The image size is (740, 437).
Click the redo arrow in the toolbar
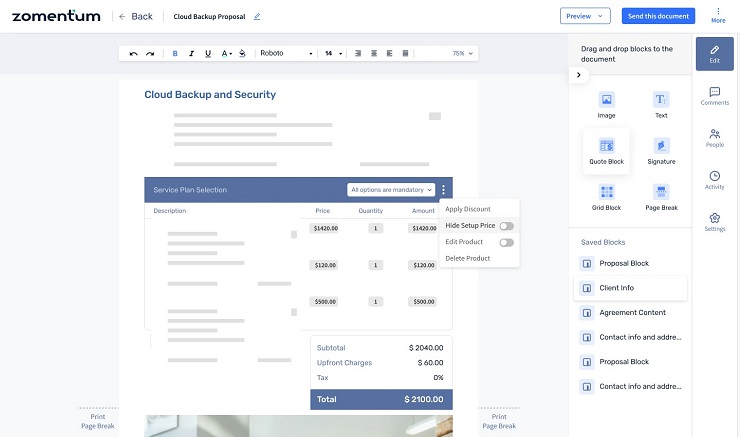point(150,53)
